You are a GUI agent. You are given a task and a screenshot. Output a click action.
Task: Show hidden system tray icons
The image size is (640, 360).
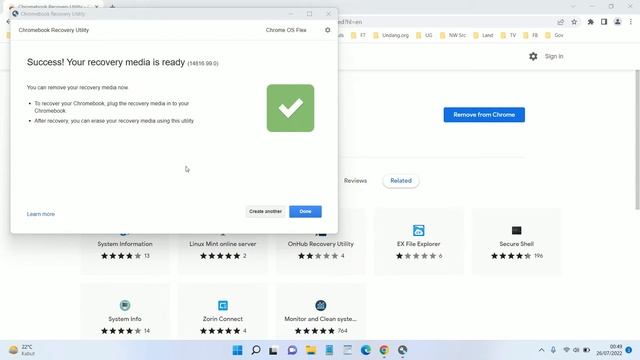[x=541, y=350]
